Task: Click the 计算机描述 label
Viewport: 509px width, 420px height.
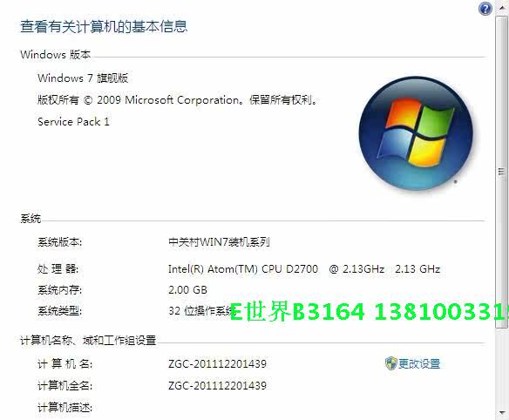Action: pos(64,407)
